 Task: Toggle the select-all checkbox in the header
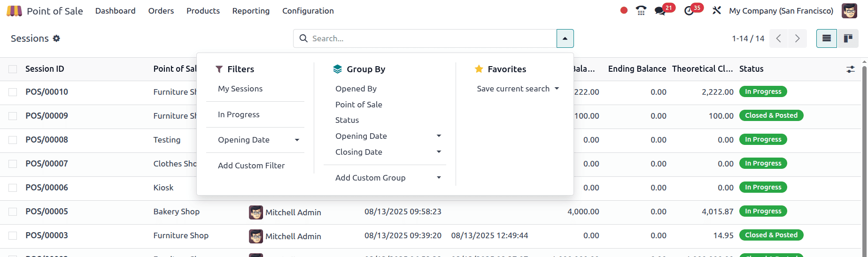[x=13, y=69]
